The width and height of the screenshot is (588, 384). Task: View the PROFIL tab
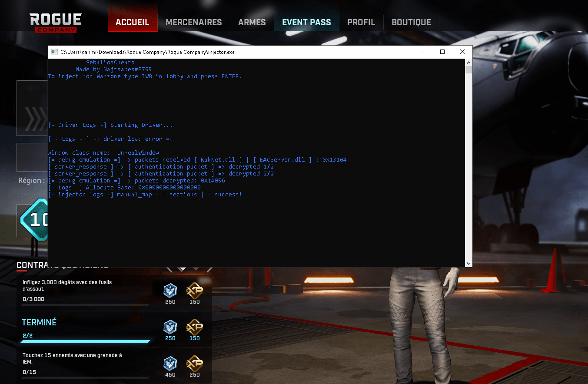pos(361,22)
